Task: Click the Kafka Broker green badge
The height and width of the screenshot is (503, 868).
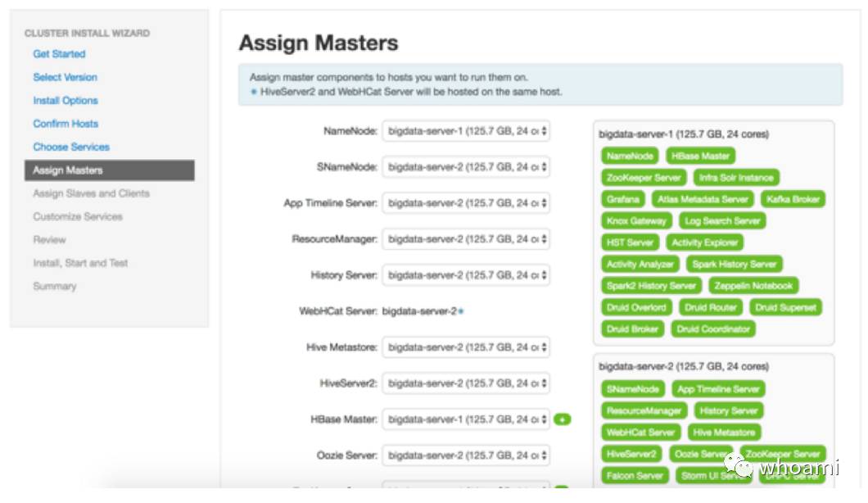Action: click(x=792, y=199)
